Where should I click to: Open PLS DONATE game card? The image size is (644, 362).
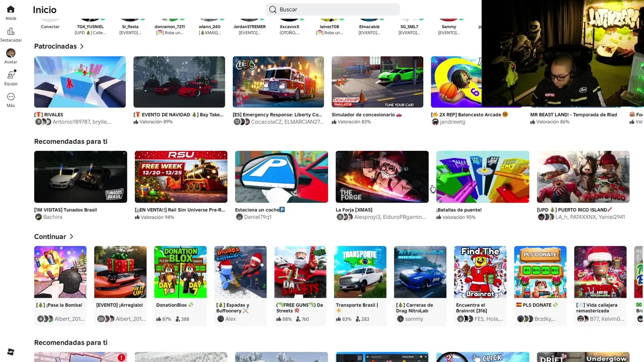[x=540, y=285]
